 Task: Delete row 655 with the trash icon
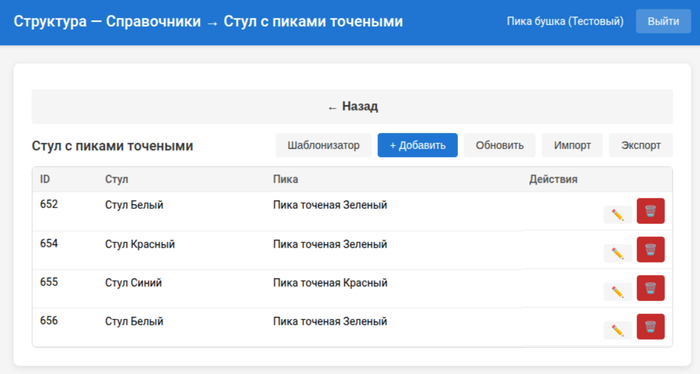coord(650,288)
